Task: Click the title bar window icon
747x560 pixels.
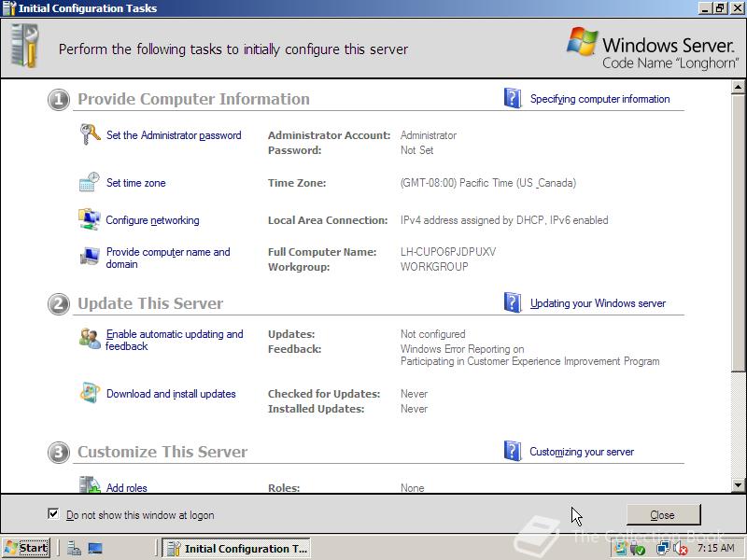Action: pos(8,8)
